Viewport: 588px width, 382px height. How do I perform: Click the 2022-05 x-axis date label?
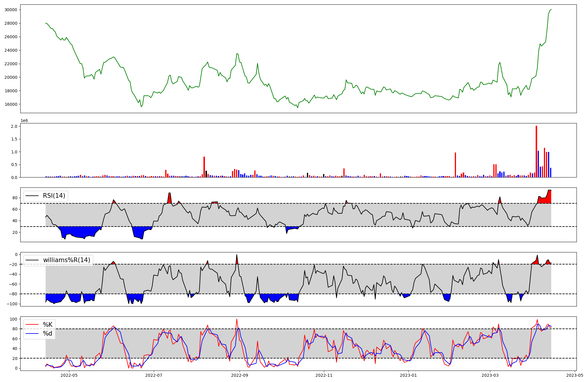pos(69,375)
